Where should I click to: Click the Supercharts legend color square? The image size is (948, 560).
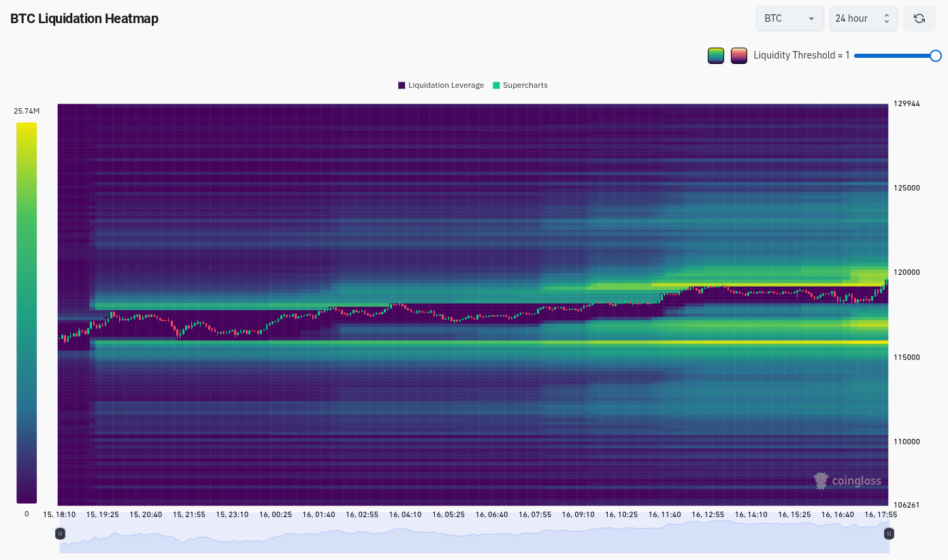click(495, 85)
